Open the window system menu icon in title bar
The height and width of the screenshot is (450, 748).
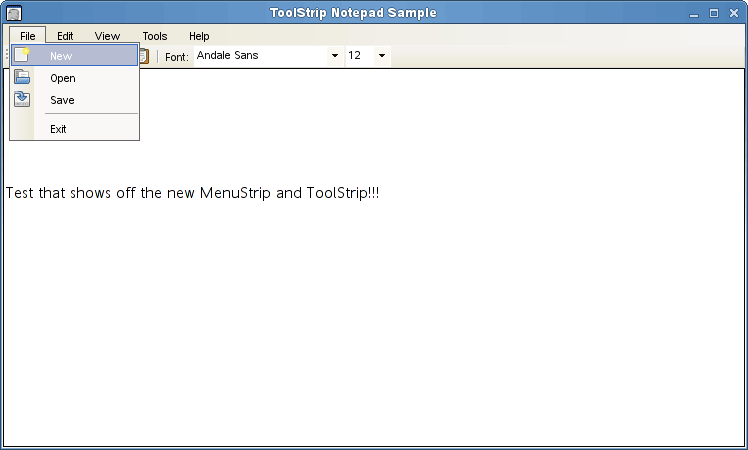pos(14,13)
